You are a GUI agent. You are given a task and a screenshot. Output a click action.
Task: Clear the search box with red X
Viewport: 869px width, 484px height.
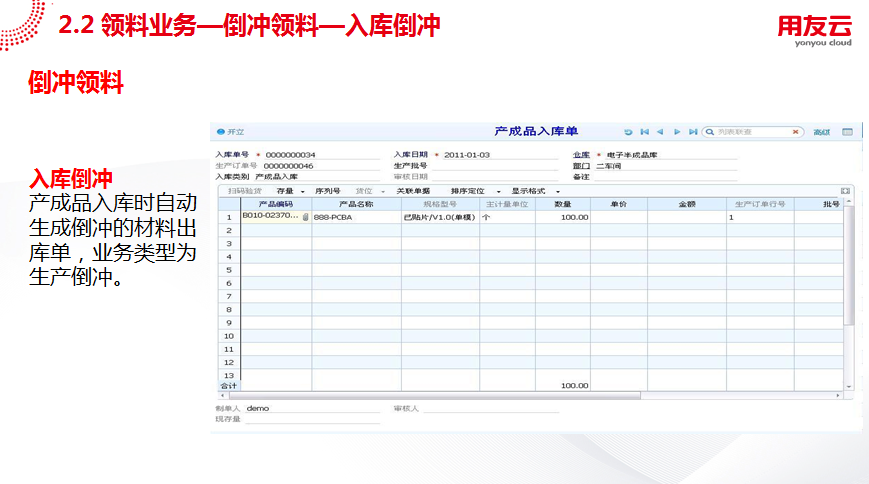[x=795, y=132]
